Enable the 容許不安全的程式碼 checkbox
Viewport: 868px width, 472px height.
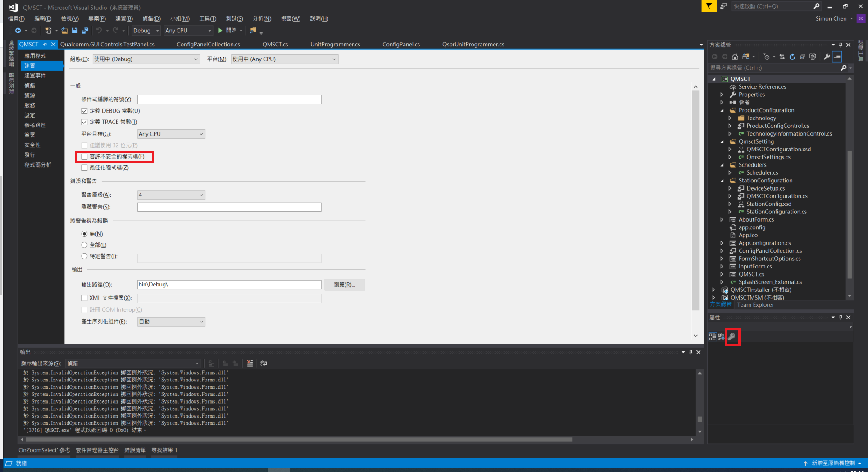pos(84,157)
